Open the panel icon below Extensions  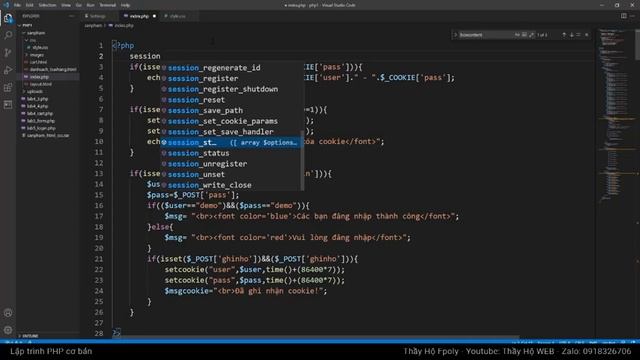(x=8, y=105)
